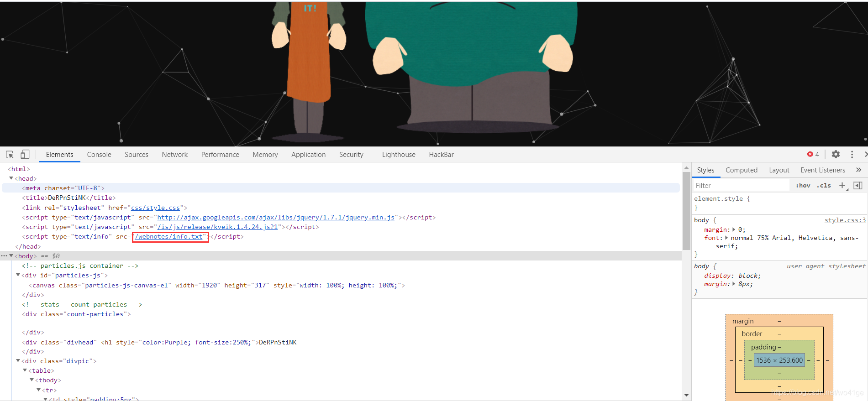This screenshot has height=401, width=868.
Task: Toggle the device toolbar icon
Action: pos(25,155)
